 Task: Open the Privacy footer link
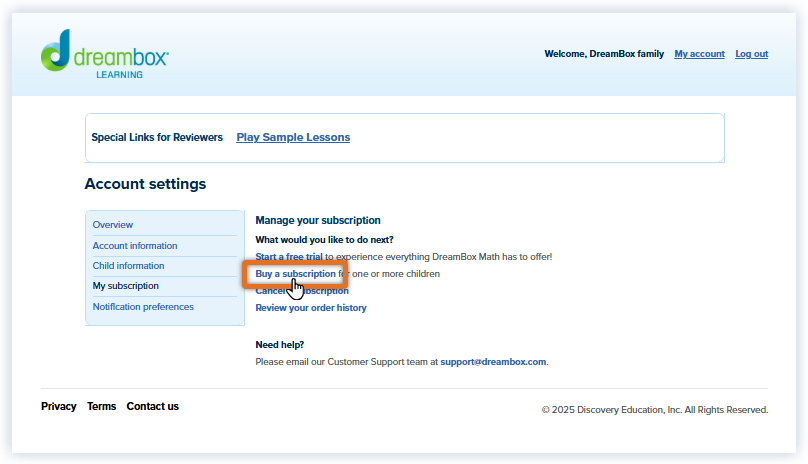(x=59, y=406)
